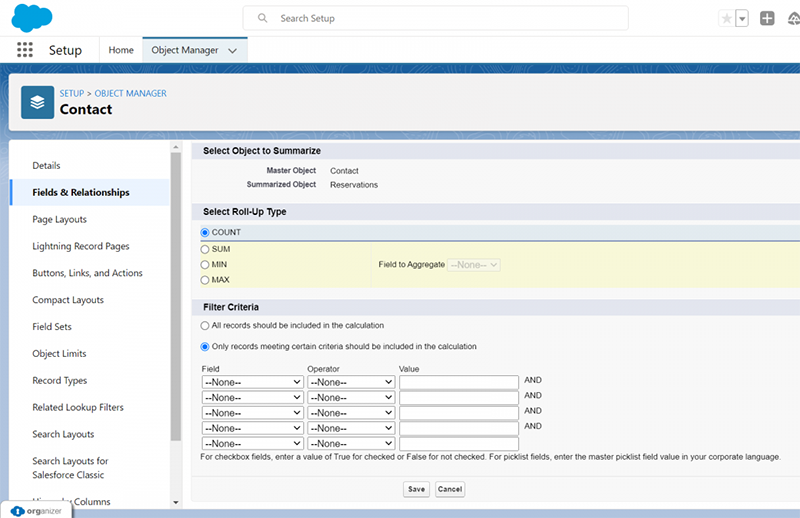Image resolution: width=800 pixels, height=518 pixels.
Task: Follow the SETUP breadcrumb link
Action: point(71,93)
